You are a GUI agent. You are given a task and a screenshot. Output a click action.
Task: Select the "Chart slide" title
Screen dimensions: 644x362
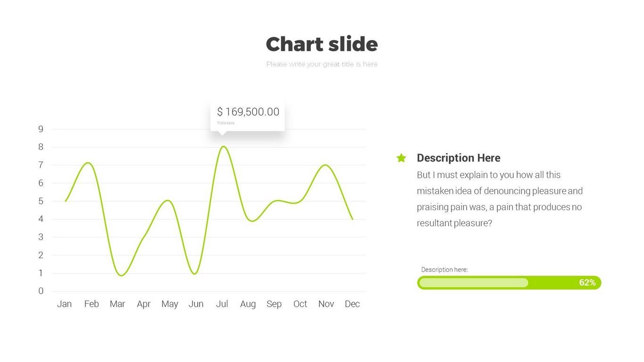pyautogui.click(x=322, y=44)
